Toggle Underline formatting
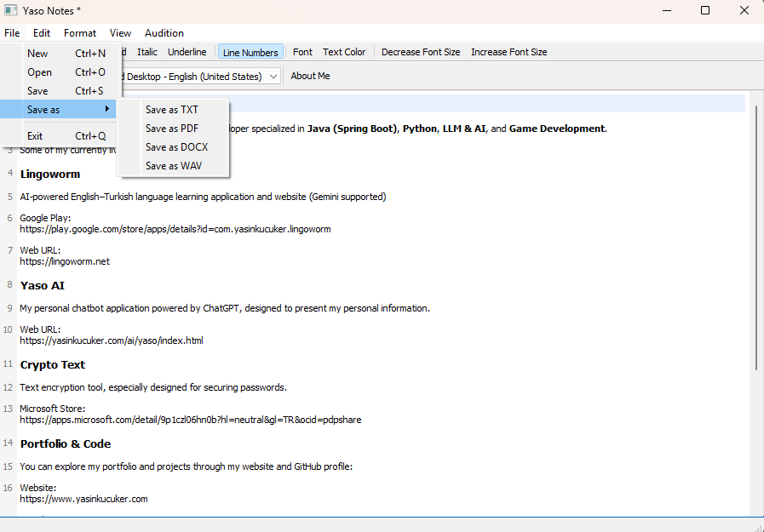The image size is (764, 532). click(x=187, y=52)
